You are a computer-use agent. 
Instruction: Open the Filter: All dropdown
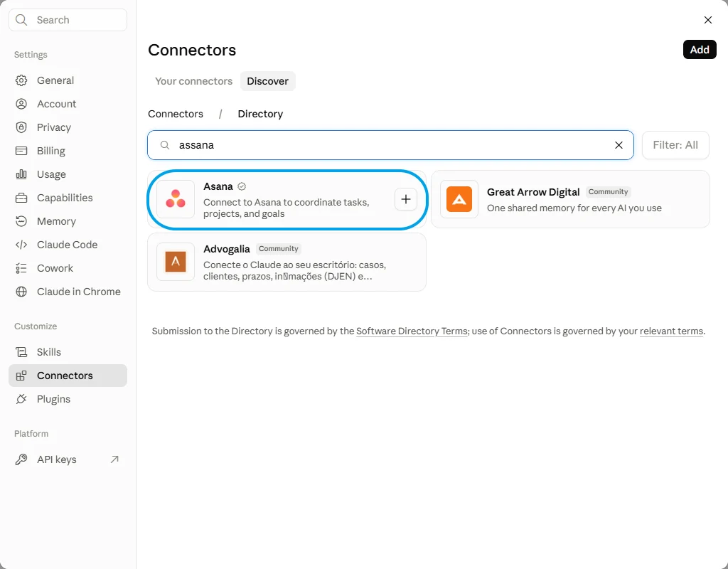[x=675, y=145]
